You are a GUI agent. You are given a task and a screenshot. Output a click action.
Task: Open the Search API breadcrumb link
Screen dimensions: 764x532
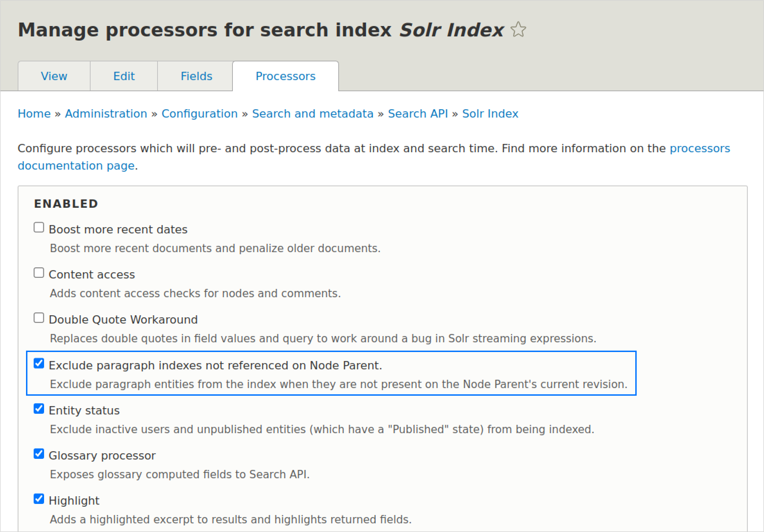coord(418,114)
